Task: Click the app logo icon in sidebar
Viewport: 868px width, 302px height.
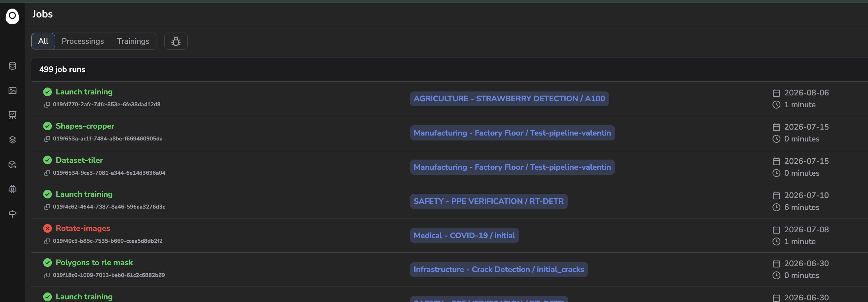Action: coord(13,16)
